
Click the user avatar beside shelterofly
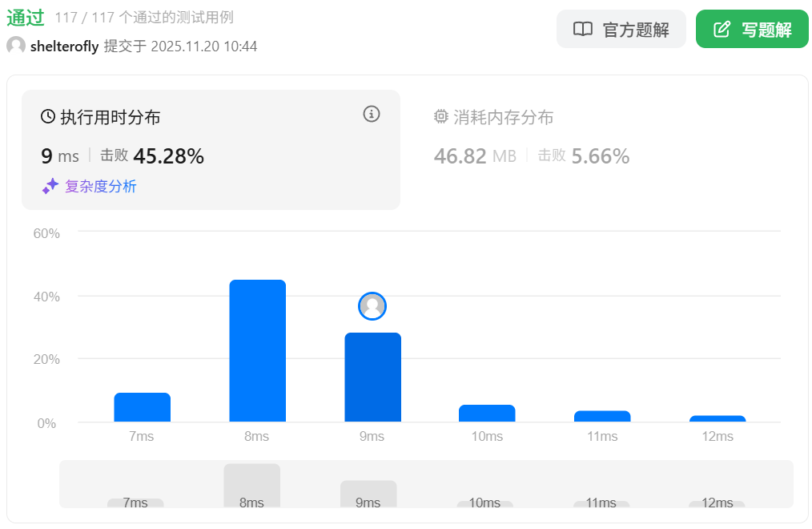click(16, 46)
